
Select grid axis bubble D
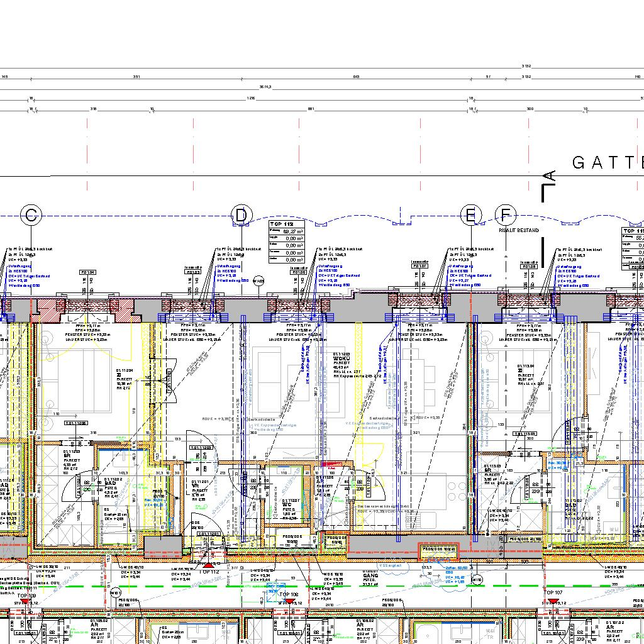(x=241, y=216)
